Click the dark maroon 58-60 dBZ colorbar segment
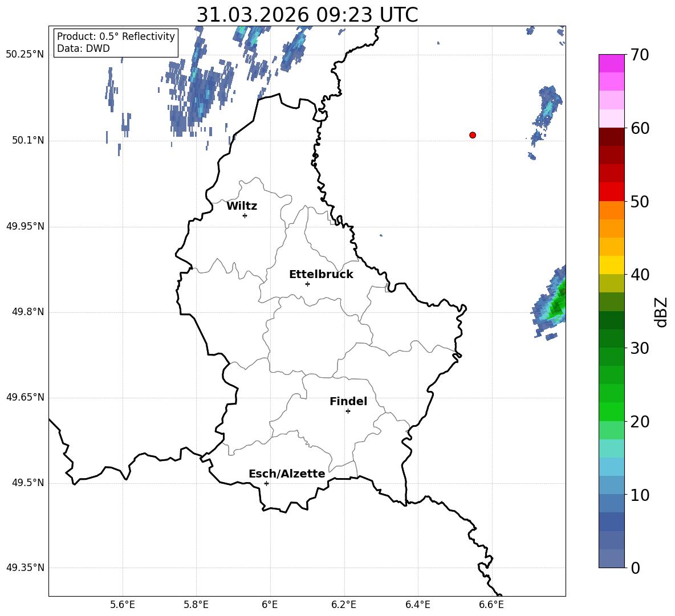Viewport: 675px width, 616px height. click(x=611, y=137)
